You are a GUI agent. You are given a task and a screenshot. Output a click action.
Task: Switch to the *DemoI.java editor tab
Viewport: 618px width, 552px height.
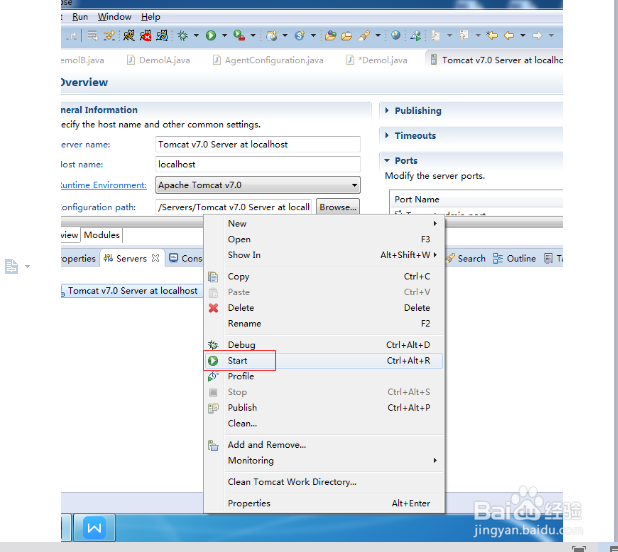377,60
